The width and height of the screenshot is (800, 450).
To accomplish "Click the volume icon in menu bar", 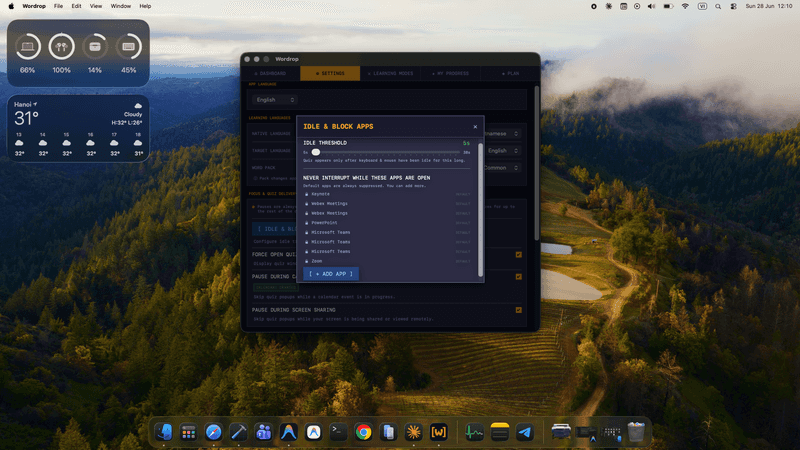I will coord(652,6).
